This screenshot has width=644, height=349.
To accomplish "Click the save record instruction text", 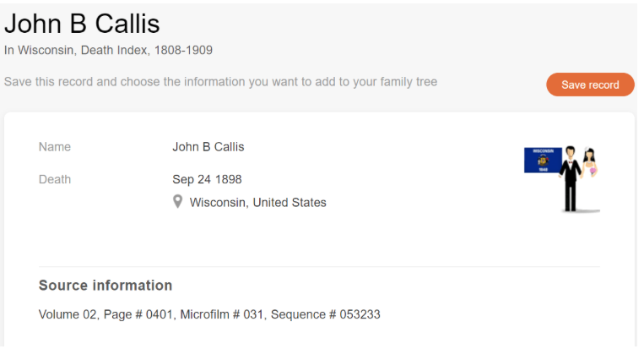I will [x=220, y=83].
